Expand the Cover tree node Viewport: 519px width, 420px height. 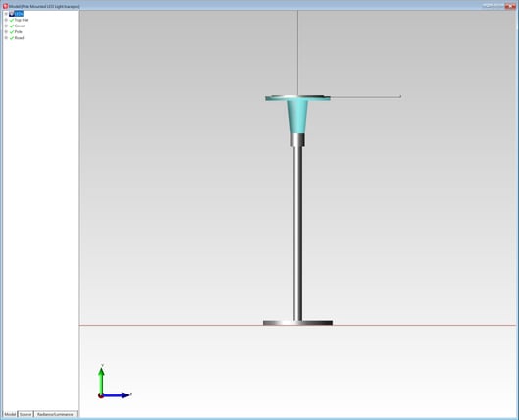[x=6, y=26]
